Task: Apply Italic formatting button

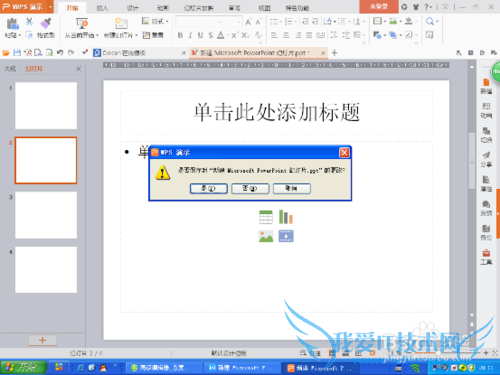Action: (190, 35)
